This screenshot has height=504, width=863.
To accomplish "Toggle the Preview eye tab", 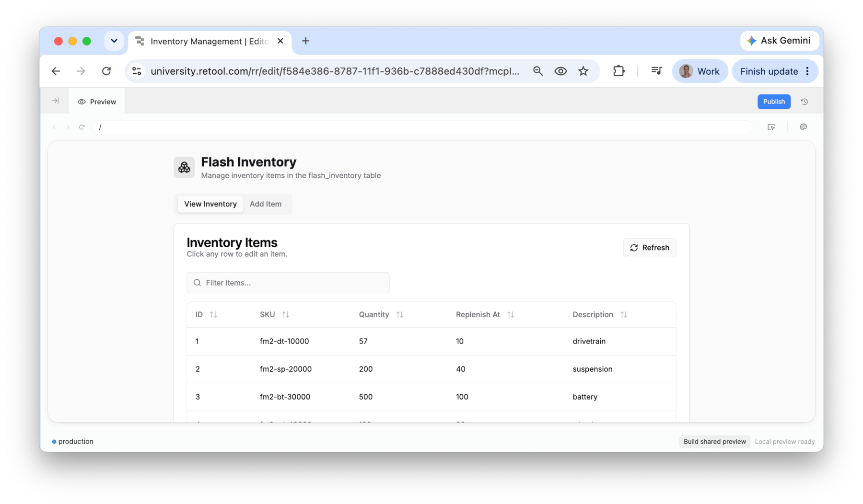I will 97,102.
